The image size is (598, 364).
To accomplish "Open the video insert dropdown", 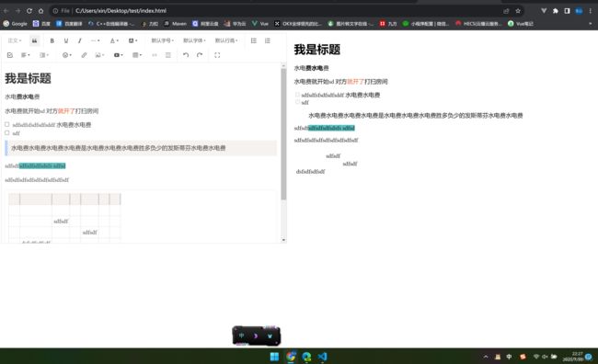I will [x=119, y=55].
